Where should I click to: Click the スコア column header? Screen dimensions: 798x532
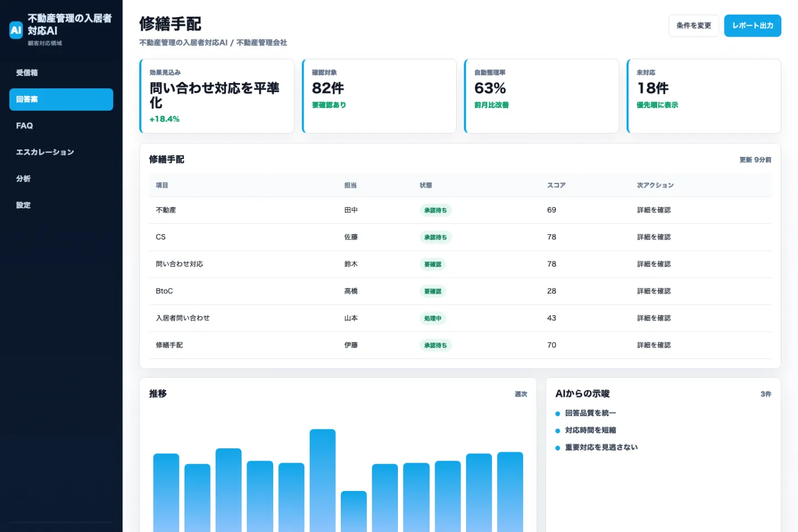(x=556, y=185)
